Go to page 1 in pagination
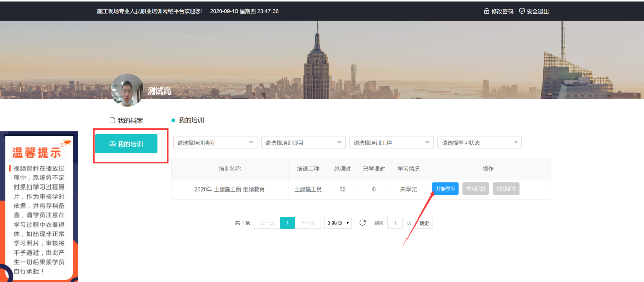This screenshot has height=282, width=644. [x=287, y=223]
